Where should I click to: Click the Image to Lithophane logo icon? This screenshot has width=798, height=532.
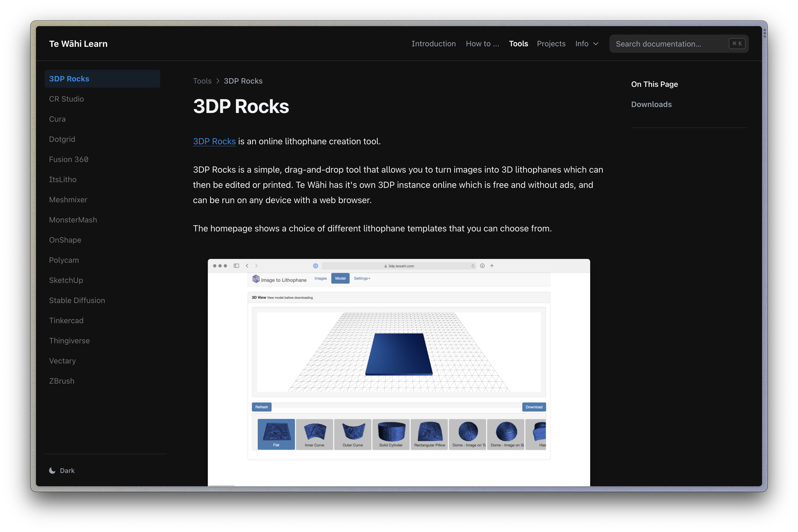pos(256,279)
